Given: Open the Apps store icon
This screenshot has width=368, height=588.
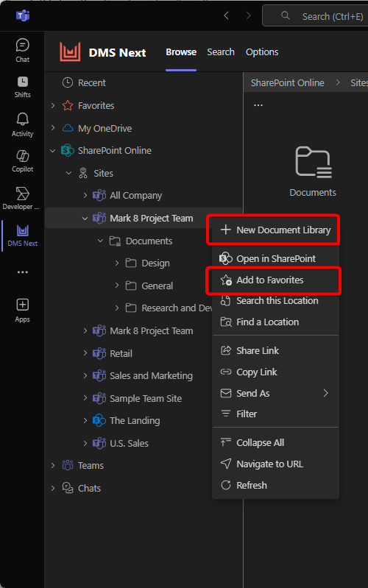Looking at the screenshot, I should pos(23,310).
